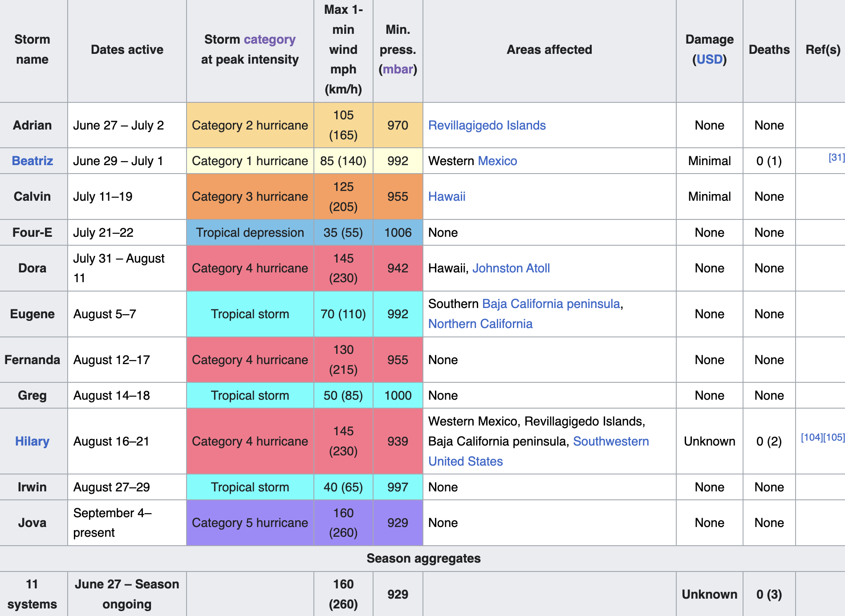Click the 'category' link in the header
Viewport: 845px width, 616px height.
269,40
